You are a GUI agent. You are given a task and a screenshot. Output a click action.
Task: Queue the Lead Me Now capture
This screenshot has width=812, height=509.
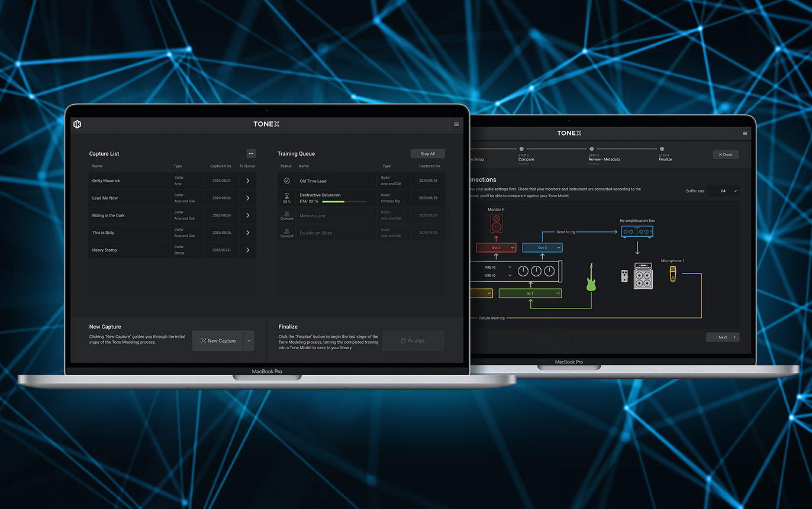click(x=247, y=198)
